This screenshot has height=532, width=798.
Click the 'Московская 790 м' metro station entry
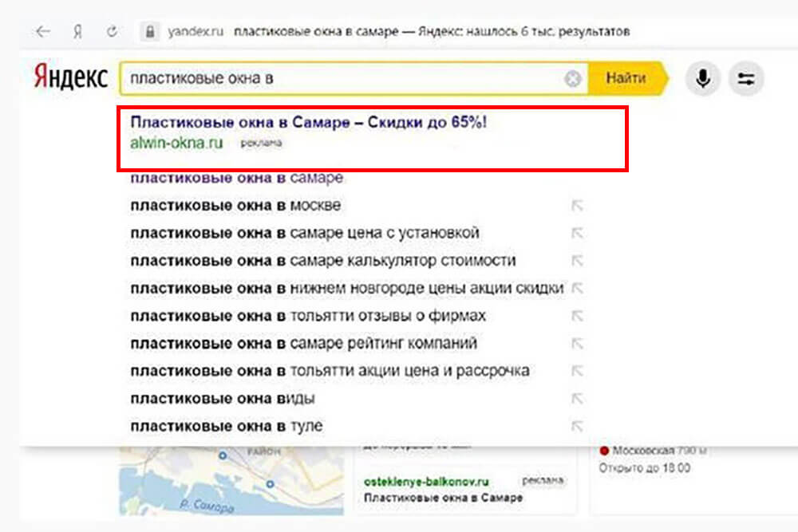coord(653,451)
